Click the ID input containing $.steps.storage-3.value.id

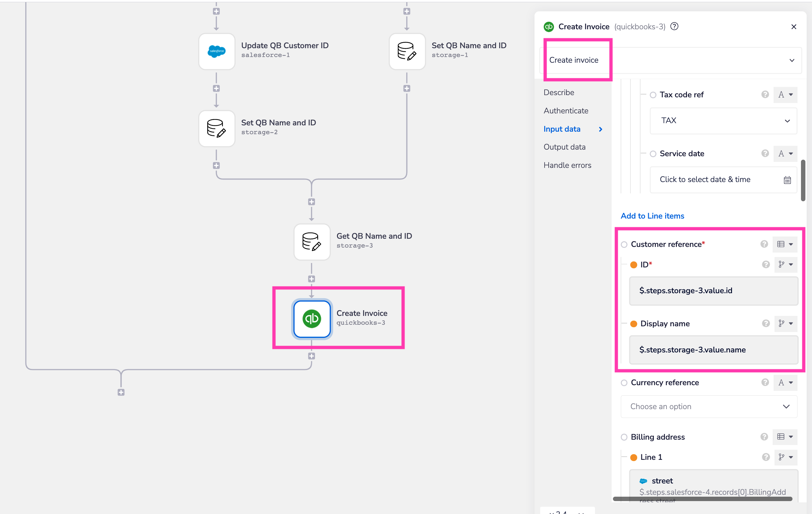point(713,290)
